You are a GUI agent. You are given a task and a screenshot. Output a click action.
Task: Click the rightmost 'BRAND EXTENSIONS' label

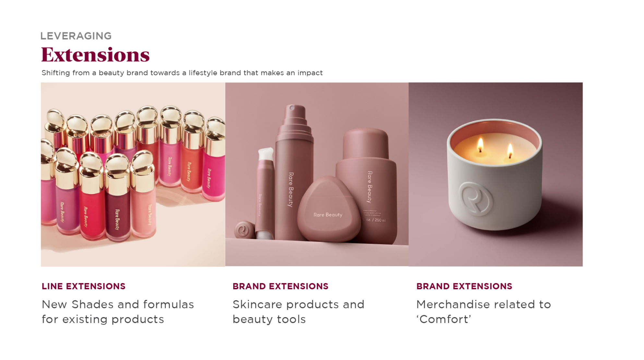click(x=464, y=286)
